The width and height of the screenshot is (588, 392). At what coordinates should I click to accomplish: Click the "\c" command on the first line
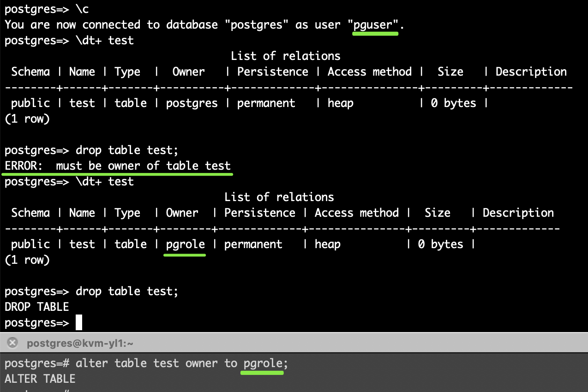(82, 9)
